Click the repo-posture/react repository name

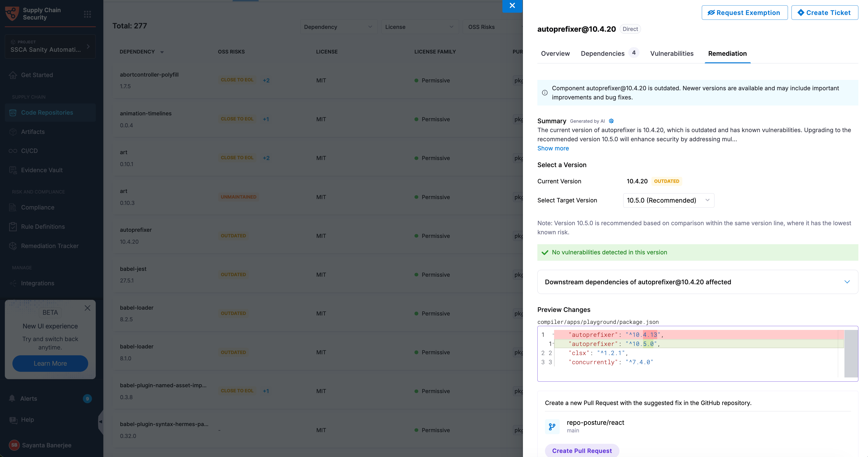point(595,423)
